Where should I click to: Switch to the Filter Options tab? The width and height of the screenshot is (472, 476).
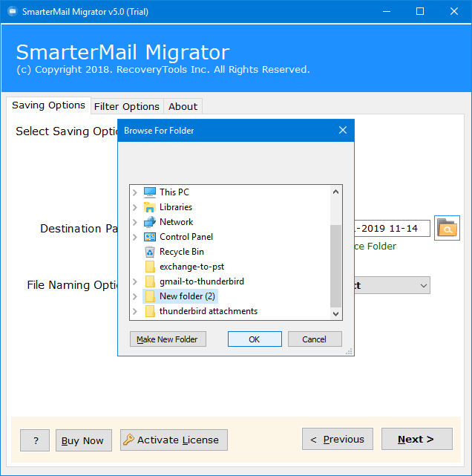coord(127,106)
